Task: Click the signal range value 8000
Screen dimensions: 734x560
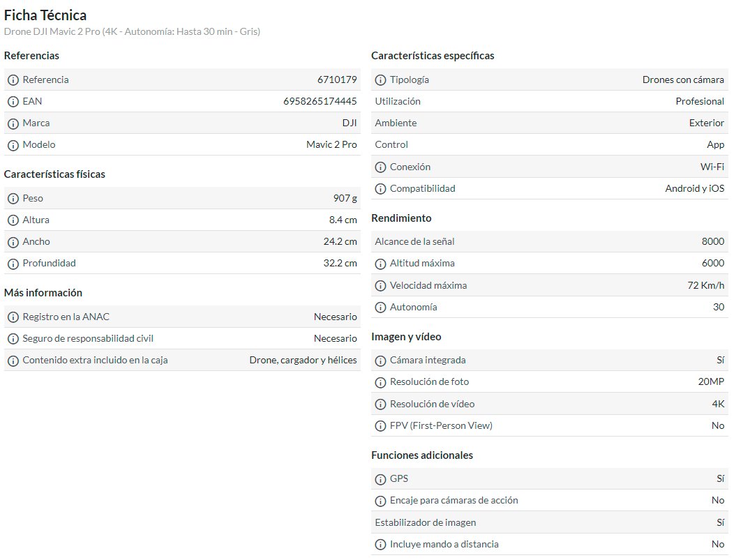Action: tap(713, 241)
